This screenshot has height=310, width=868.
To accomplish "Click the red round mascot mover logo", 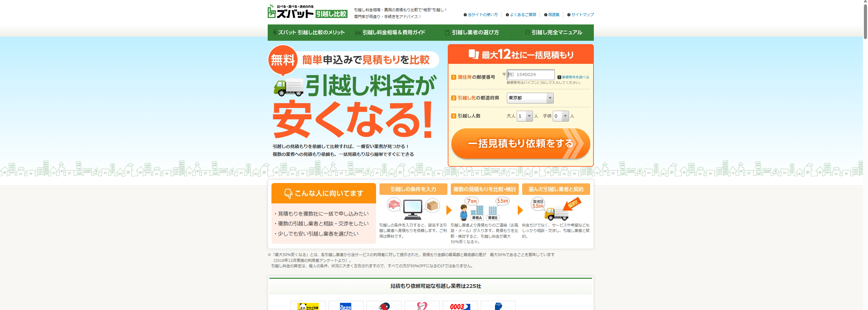I will (384, 306).
